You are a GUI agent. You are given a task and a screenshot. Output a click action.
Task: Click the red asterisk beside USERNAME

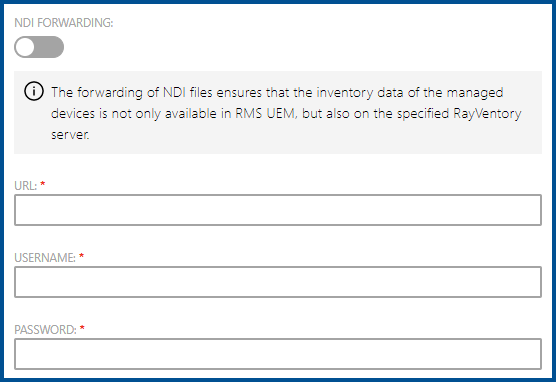coord(82,256)
